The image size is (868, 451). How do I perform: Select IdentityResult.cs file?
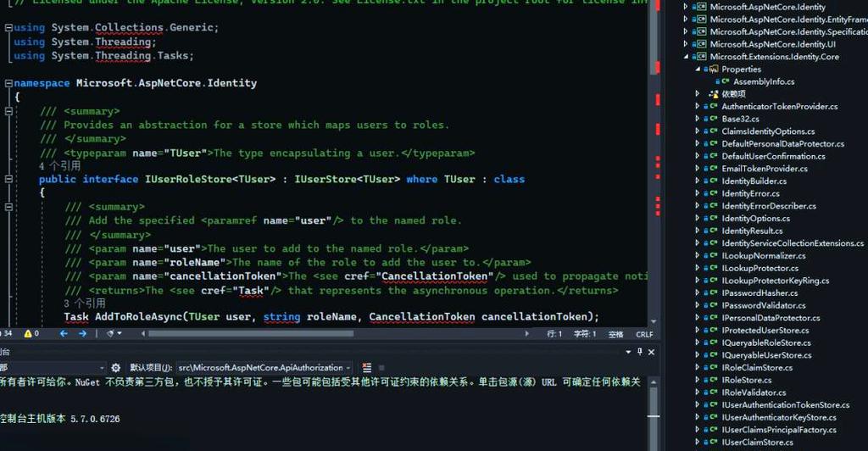click(x=753, y=231)
